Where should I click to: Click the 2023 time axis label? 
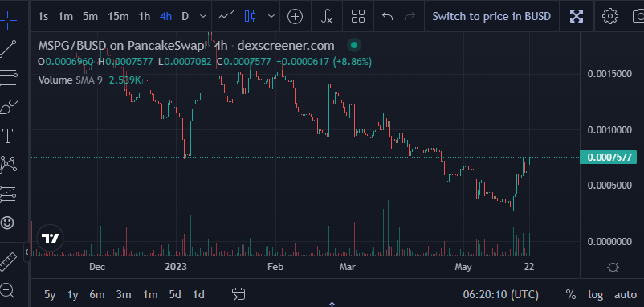[x=176, y=267]
